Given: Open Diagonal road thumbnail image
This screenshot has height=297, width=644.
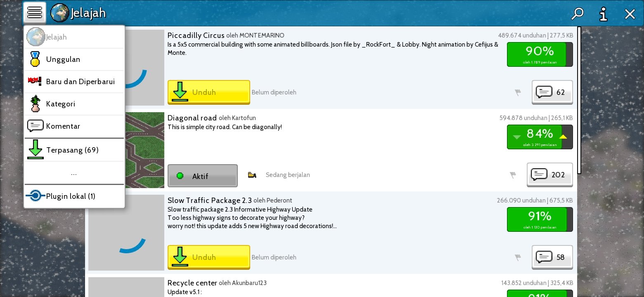Looking at the screenshot, I should (144, 150).
